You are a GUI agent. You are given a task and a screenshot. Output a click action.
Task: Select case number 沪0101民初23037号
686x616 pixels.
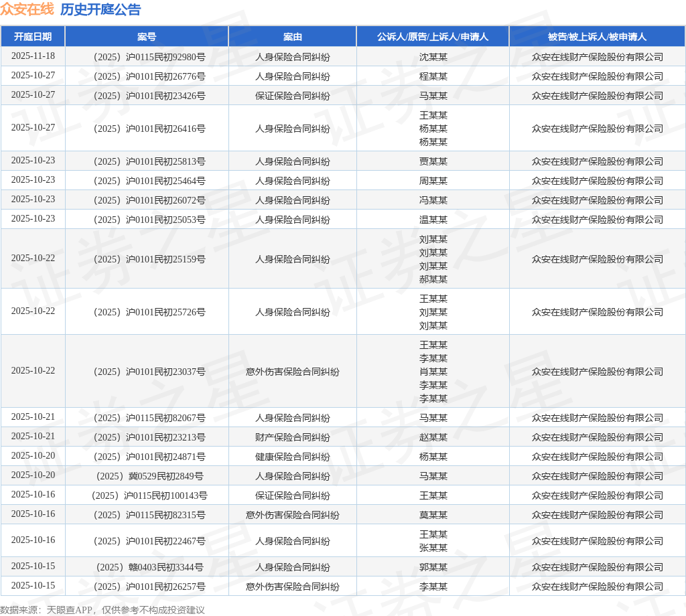tap(149, 372)
